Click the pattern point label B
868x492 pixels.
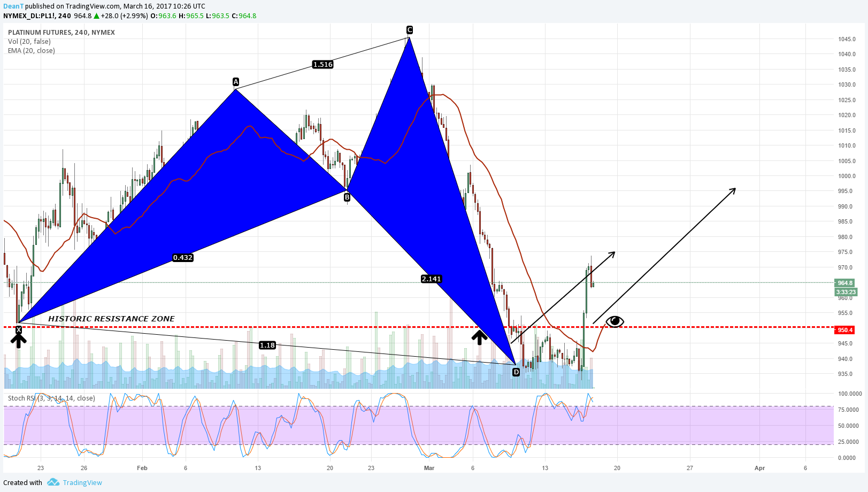point(347,197)
